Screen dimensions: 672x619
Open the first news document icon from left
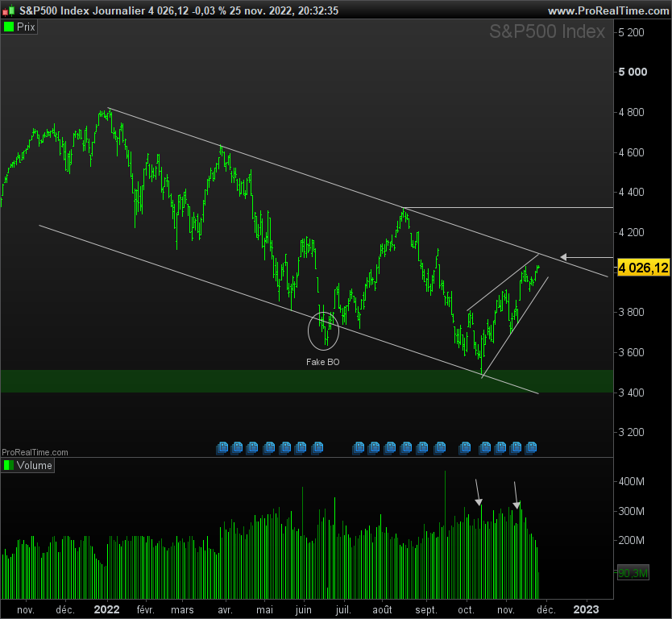[222, 448]
